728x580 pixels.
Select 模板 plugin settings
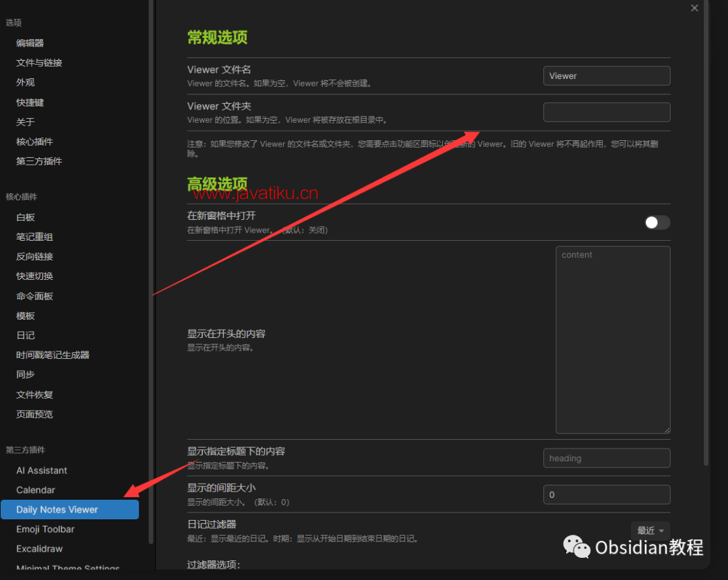coord(25,316)
